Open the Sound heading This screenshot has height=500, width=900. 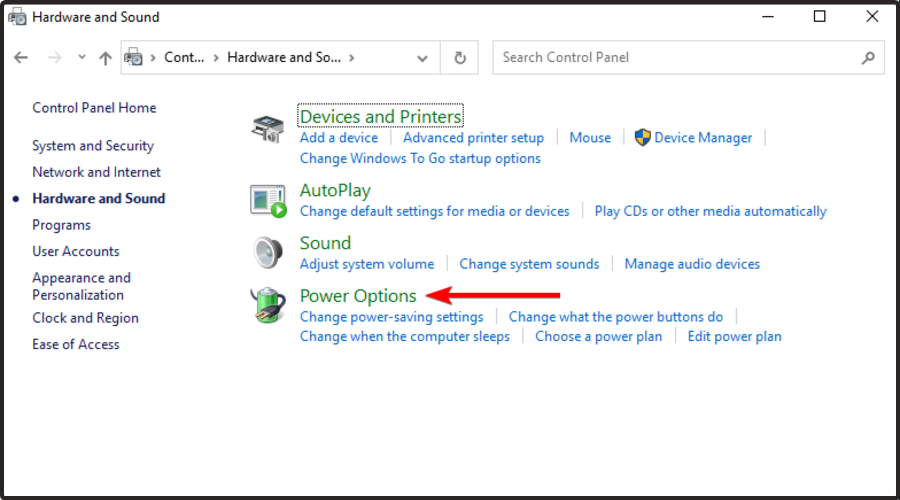click(325, 243)
